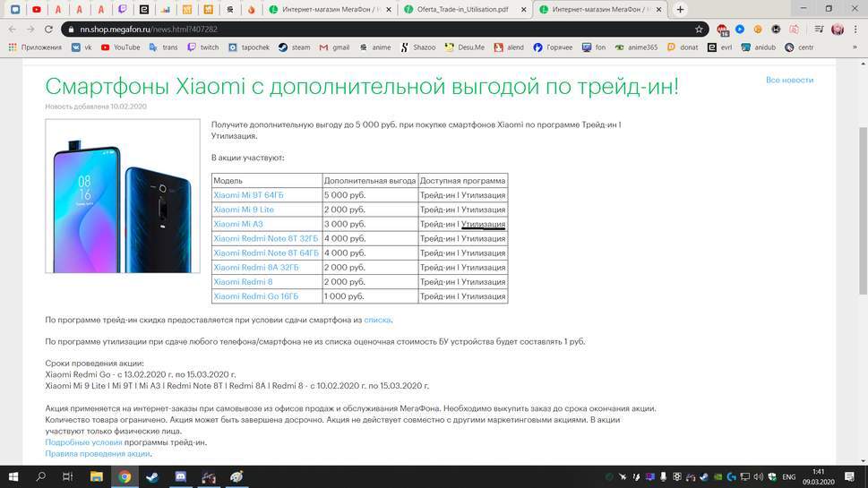Image resolution: width=868 pixels, height=488 pixels.
Task: Click the Дополнительная выгода column header
Action: click(370, 180)
